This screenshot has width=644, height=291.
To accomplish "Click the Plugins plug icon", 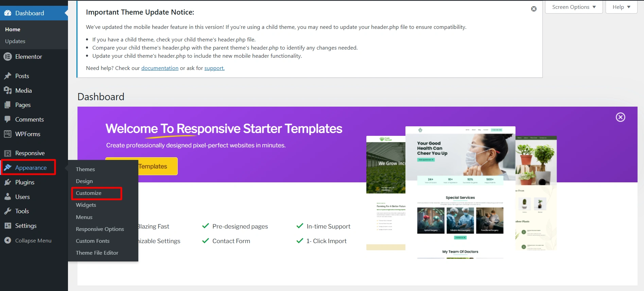I will (x=7, y=182).
